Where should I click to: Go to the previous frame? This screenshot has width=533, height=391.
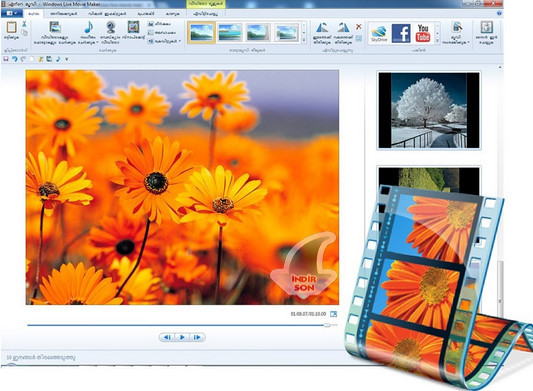pos(167,337)
